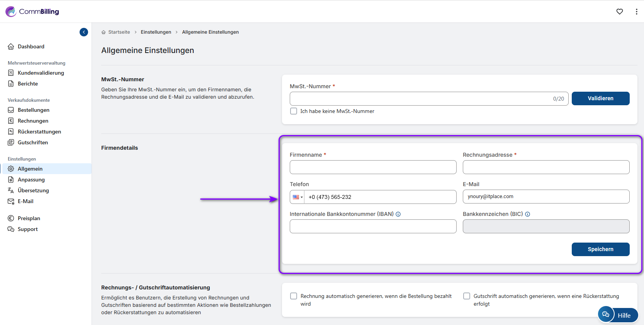Screen dimensions: 644x325
Task: Click the CommBilling logo
Action: [32, 12]
